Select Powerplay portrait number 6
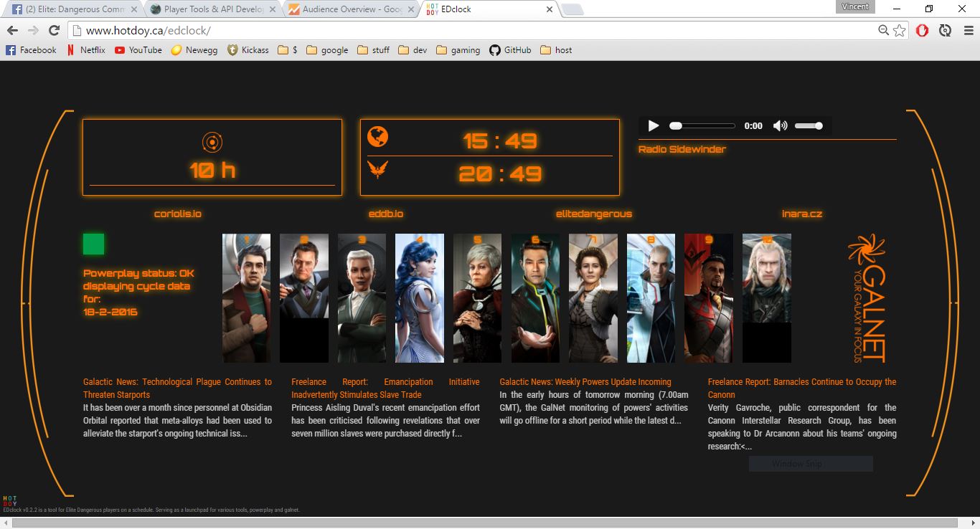Image resolution: width=980 pixels, height=529 pixels. tap(535, 298)
